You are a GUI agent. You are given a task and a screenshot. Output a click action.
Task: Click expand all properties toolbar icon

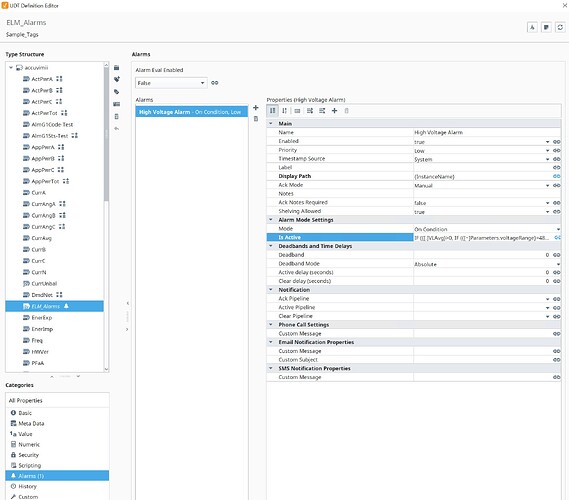pos(310,111)
